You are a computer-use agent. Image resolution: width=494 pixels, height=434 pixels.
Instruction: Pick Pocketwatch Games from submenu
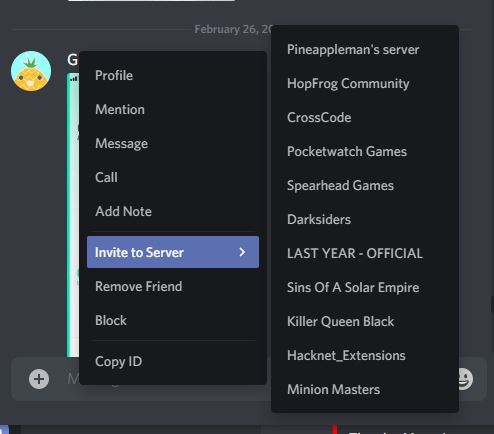(365, 151)
